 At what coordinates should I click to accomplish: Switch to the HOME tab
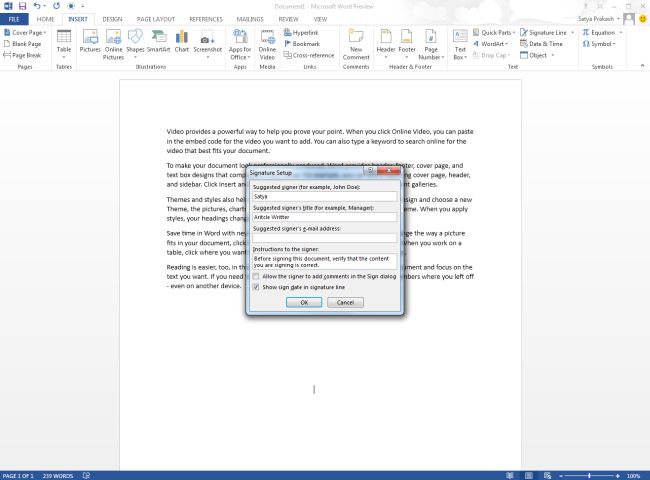pos(45,19)
